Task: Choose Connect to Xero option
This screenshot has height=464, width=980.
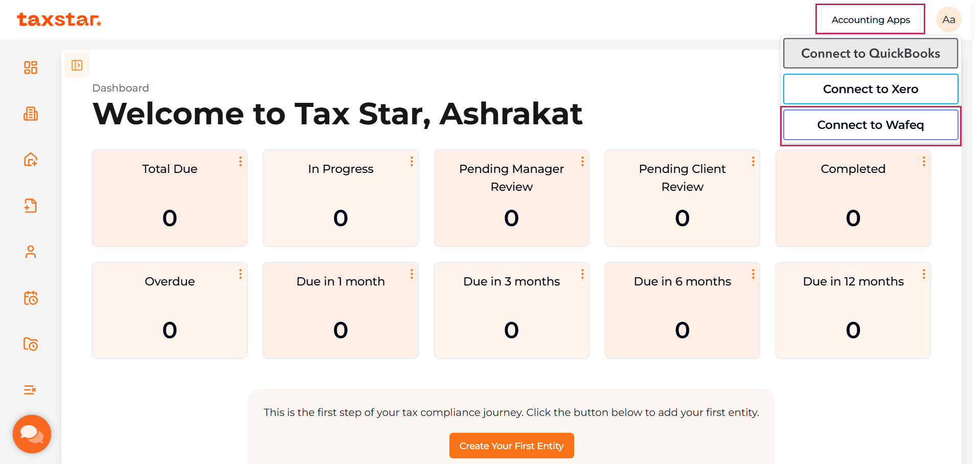Action: click(x=870, y=89)
